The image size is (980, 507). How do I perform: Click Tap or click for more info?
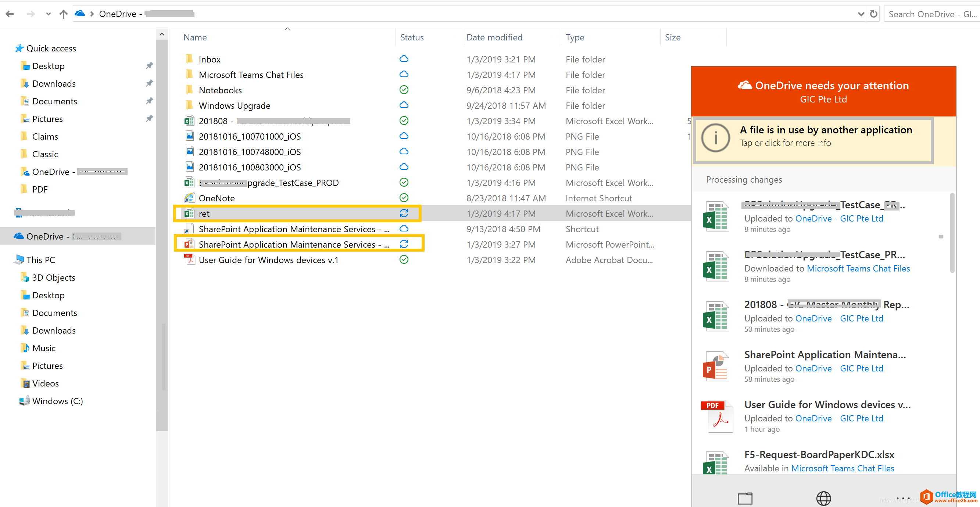[786, 143]
